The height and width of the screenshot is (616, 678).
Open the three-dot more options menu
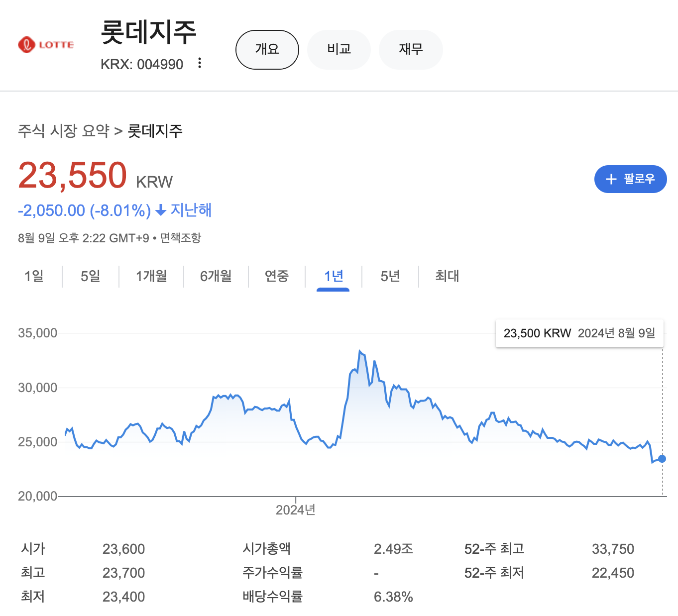199,63
